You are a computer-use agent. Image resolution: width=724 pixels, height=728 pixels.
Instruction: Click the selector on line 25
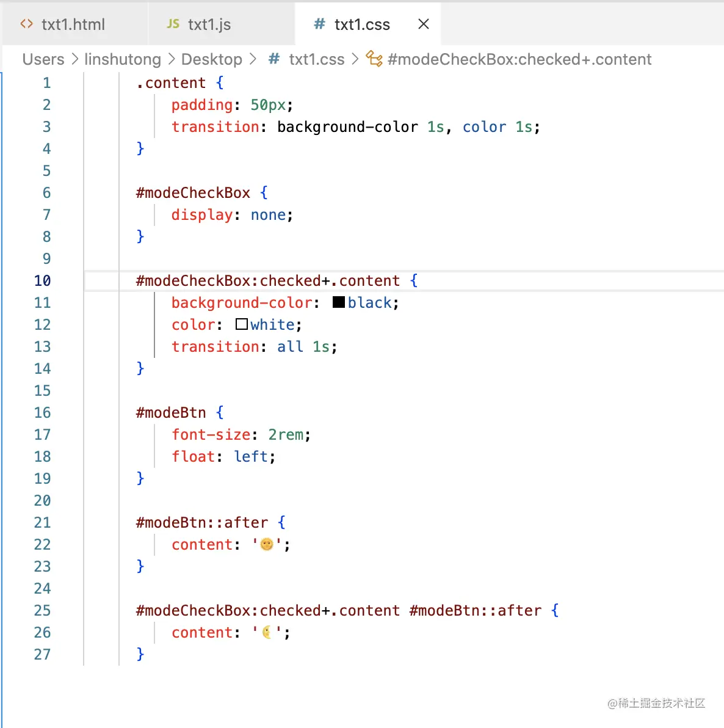[x=339, y=610]
